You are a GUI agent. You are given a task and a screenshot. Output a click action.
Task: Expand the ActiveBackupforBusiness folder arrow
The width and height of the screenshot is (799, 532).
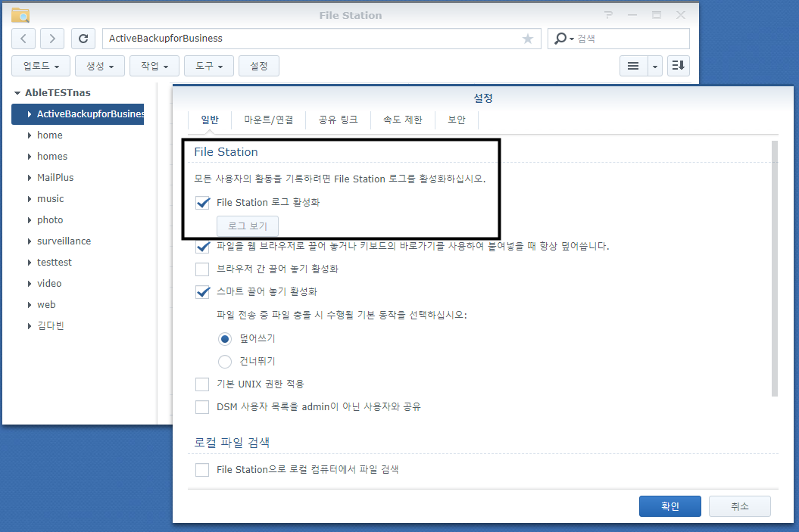pyautogui.click(x=30, y=114)
